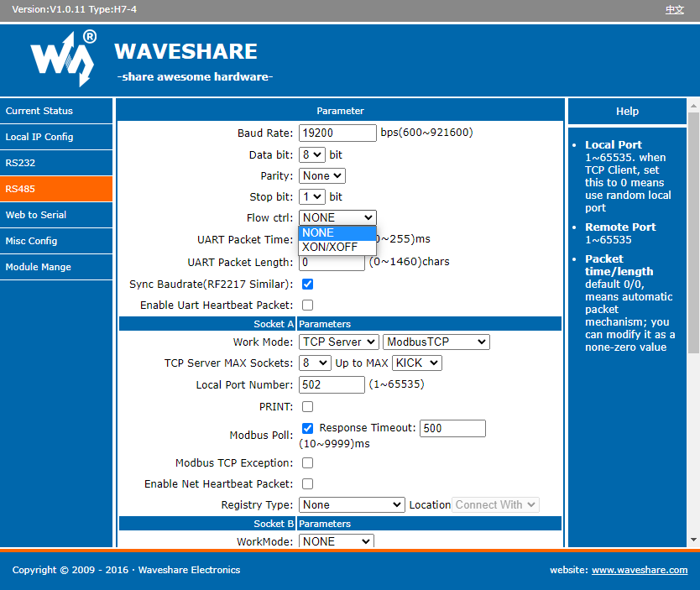
Task: Open the Data bit dropdown
Action: click(311, 154)
